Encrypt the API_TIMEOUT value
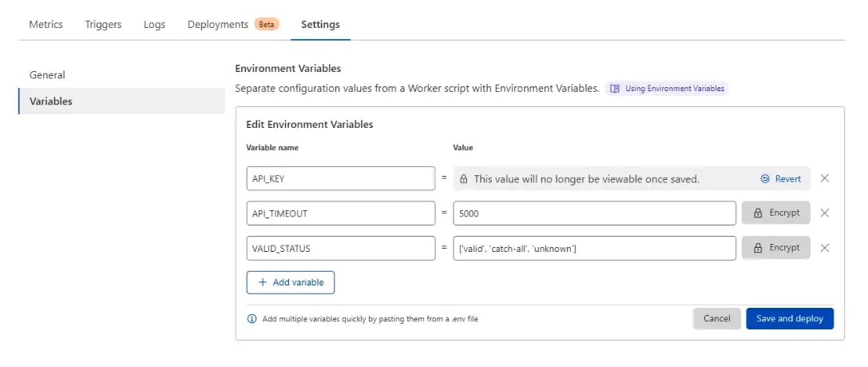The height and width of the screenshot is (367, 868). coord(775,213)
